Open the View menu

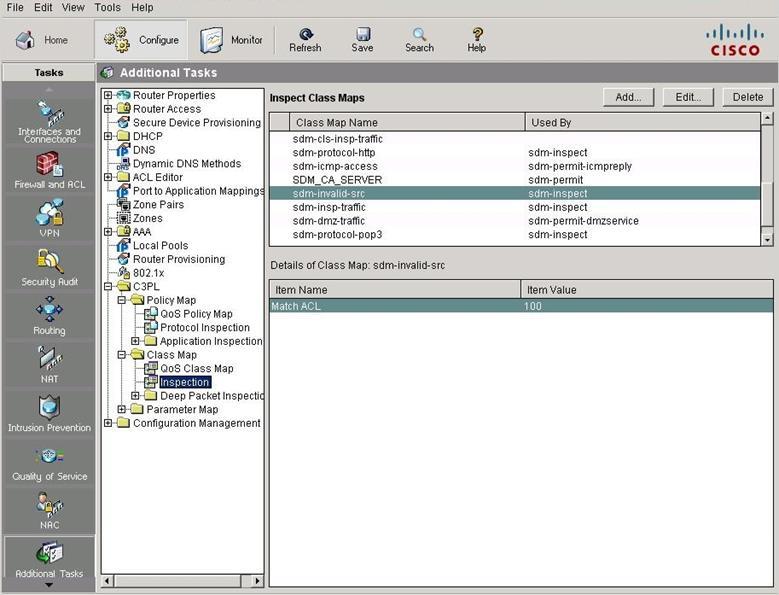tap(73, 7)
